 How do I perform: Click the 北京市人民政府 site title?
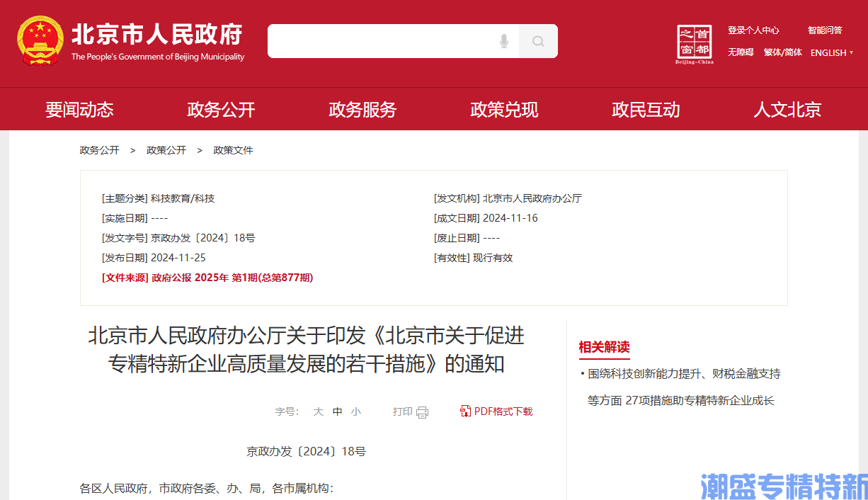(157, 35)
